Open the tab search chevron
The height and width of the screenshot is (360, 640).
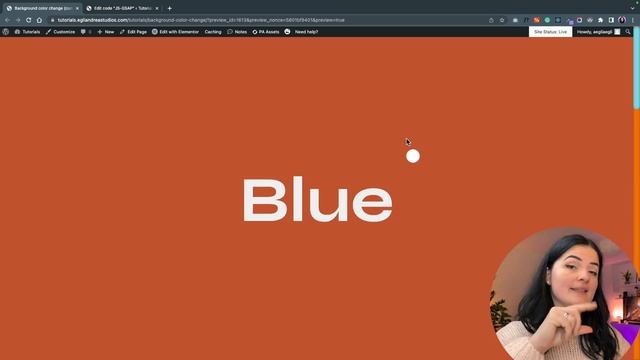click(632, 8)
